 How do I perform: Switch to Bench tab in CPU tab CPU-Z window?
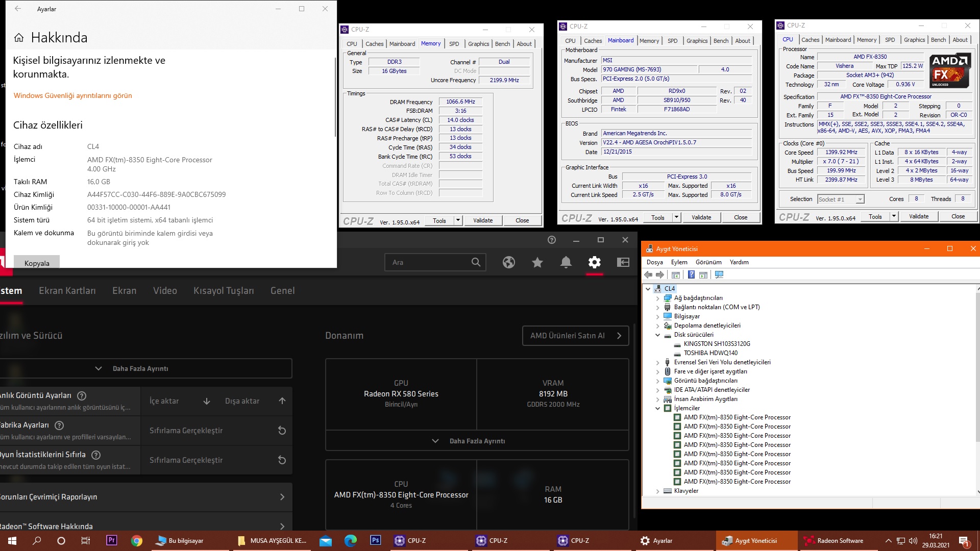pos(938,40)
